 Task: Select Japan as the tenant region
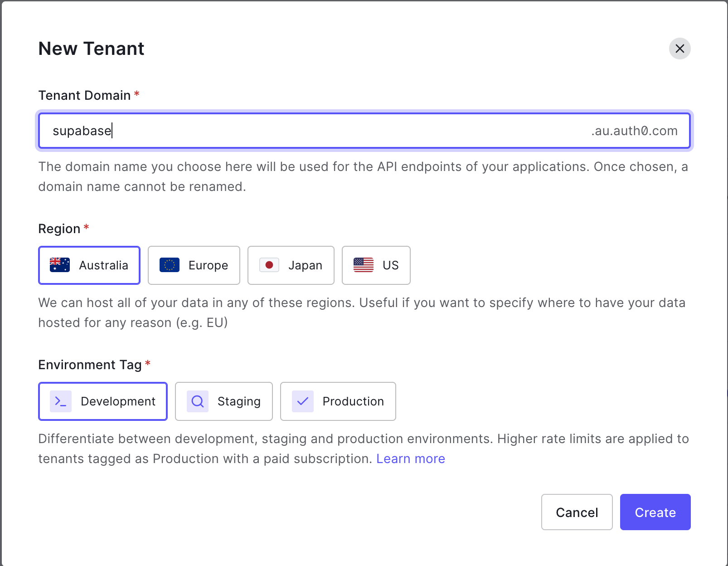[x=291, y=265]
